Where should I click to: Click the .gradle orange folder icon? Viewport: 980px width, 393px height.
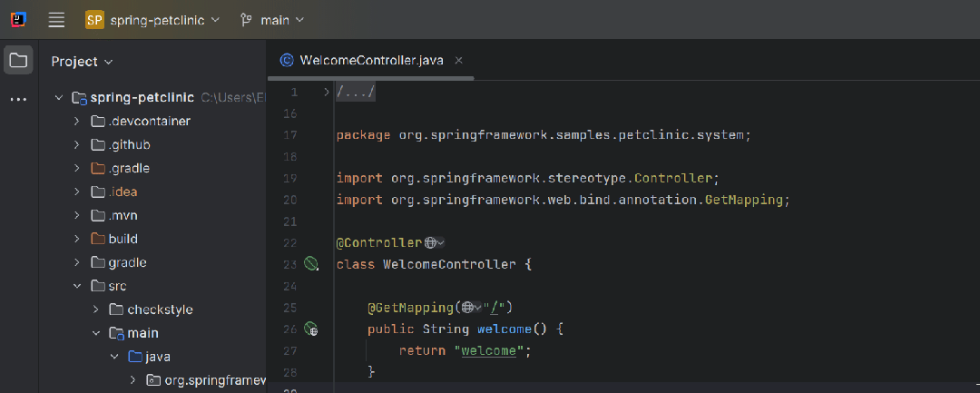point(97,169)
